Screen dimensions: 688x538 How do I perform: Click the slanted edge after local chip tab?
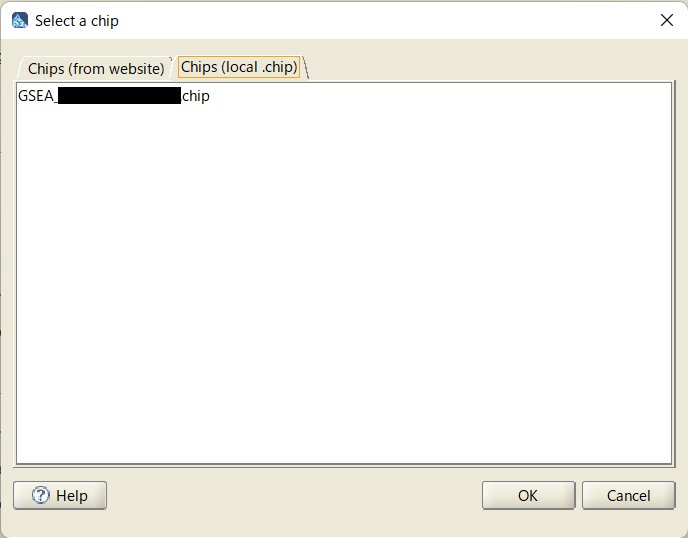point(306,68)
